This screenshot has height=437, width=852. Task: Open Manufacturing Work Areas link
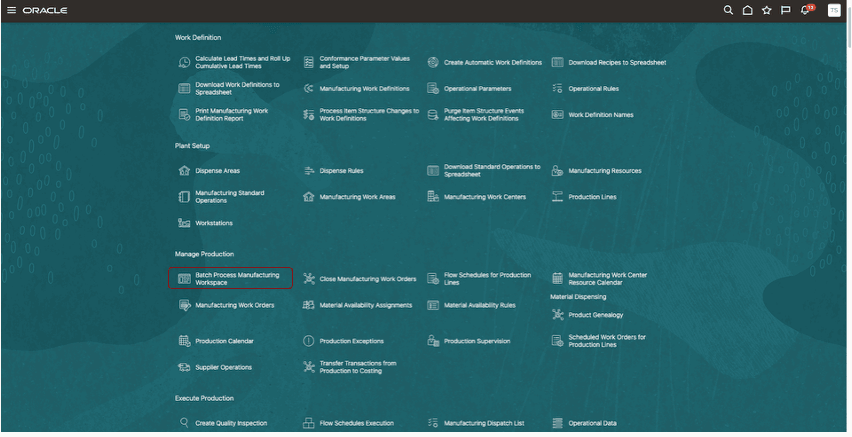(357, 197)
